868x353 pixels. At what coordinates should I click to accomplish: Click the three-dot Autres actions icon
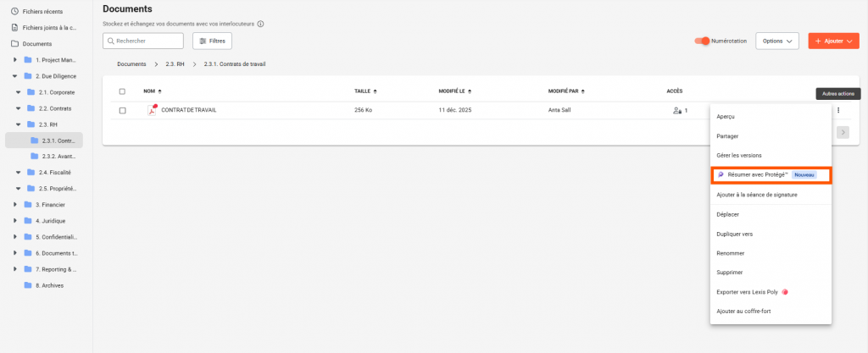(x=837, y=110)
